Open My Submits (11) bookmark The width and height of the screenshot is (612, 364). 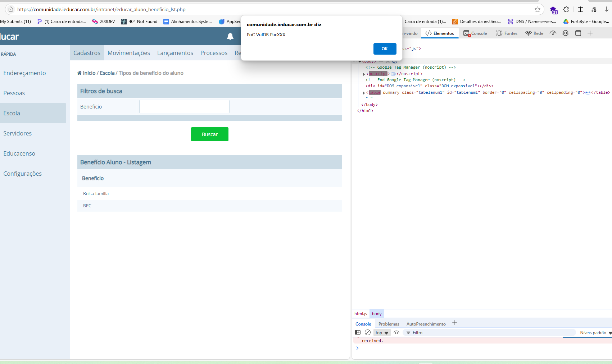(15, 22)
